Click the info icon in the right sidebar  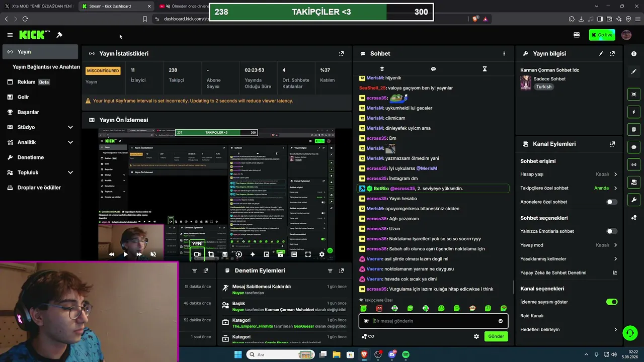634,54
